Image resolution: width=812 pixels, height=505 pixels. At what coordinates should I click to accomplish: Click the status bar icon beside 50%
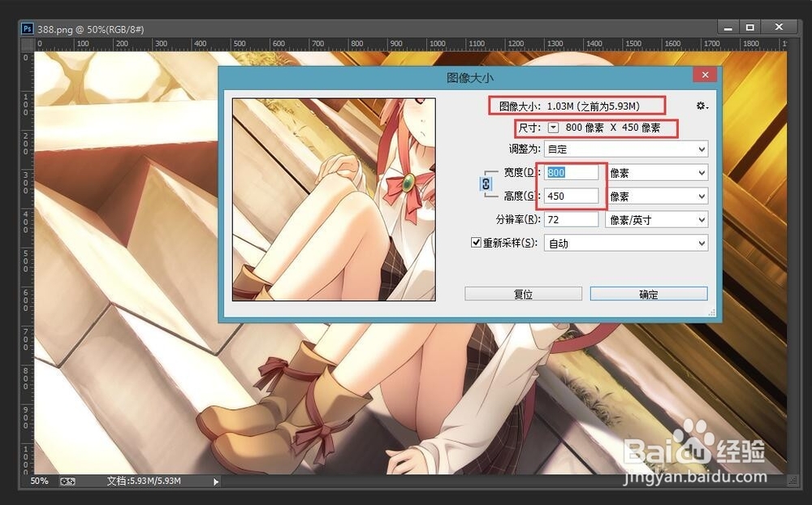pyautogui.click(x=67, y=481)
